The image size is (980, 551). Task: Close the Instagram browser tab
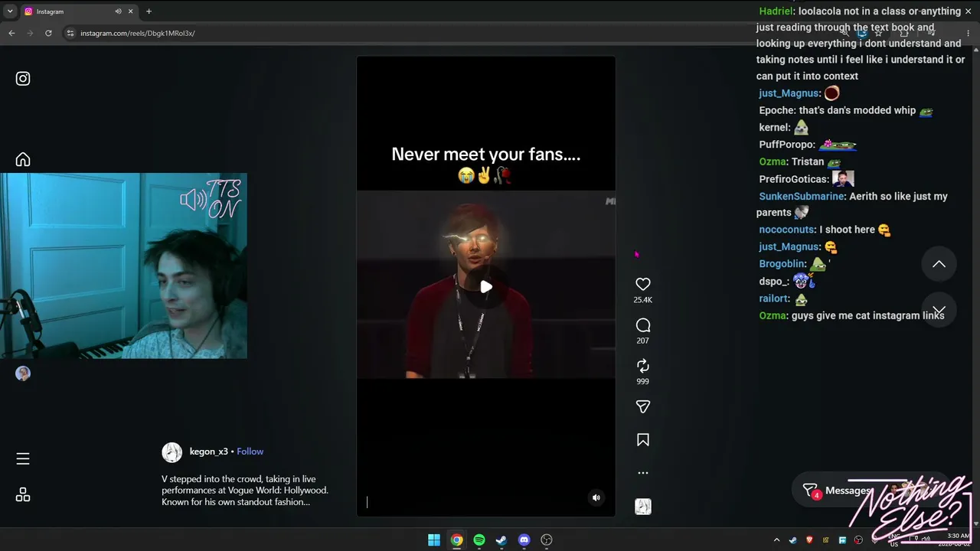point(131,11)
